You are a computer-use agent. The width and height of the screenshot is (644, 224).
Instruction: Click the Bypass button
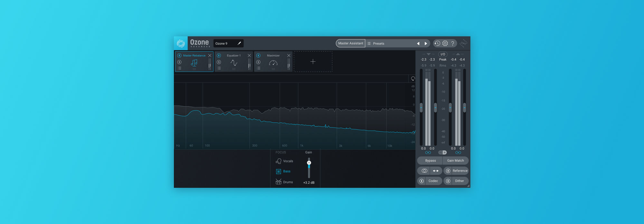[x=430, y=161]
